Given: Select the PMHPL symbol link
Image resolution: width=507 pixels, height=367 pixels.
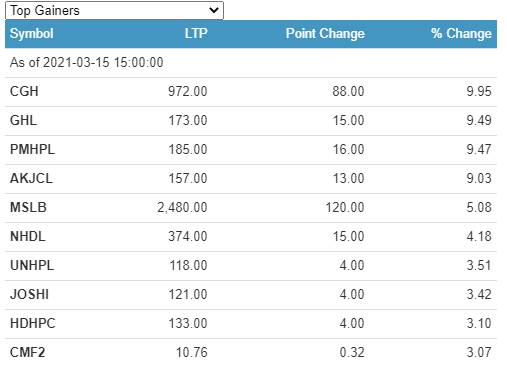Looking at the screenshot, I should point(32,149).
